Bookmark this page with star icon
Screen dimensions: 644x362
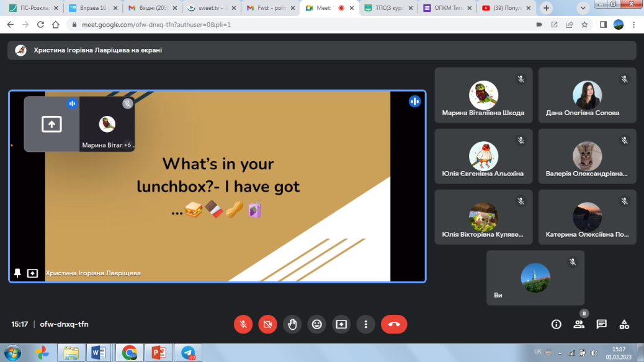tap(584, 25)
